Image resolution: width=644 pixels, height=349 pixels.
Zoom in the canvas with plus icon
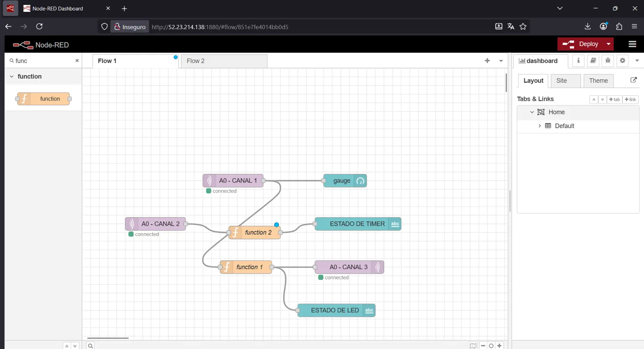[x=500, y=346]
